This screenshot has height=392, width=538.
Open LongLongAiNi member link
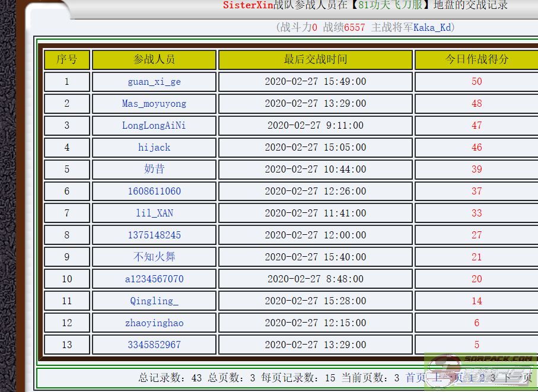(154, 126)
